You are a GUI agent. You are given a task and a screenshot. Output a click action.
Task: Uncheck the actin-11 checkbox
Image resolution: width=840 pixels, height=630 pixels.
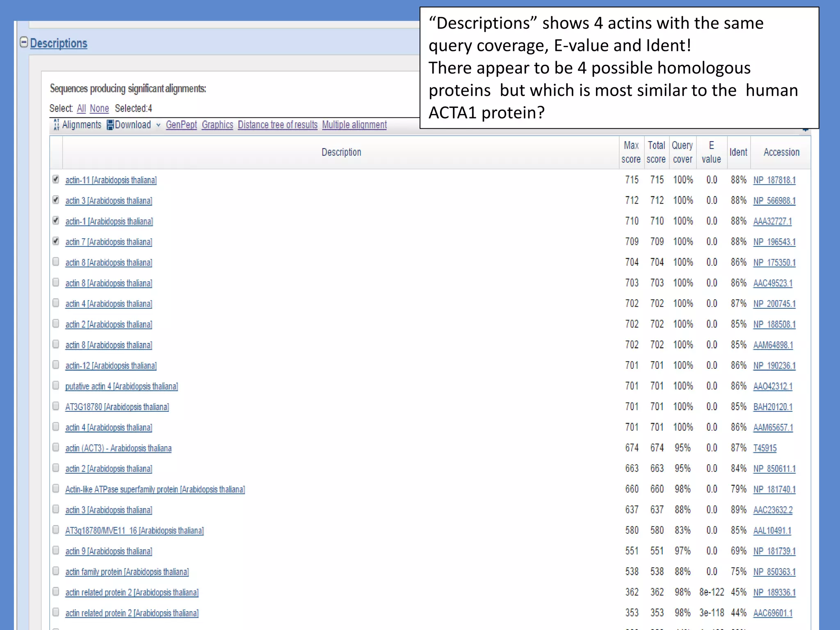point(56,179)
